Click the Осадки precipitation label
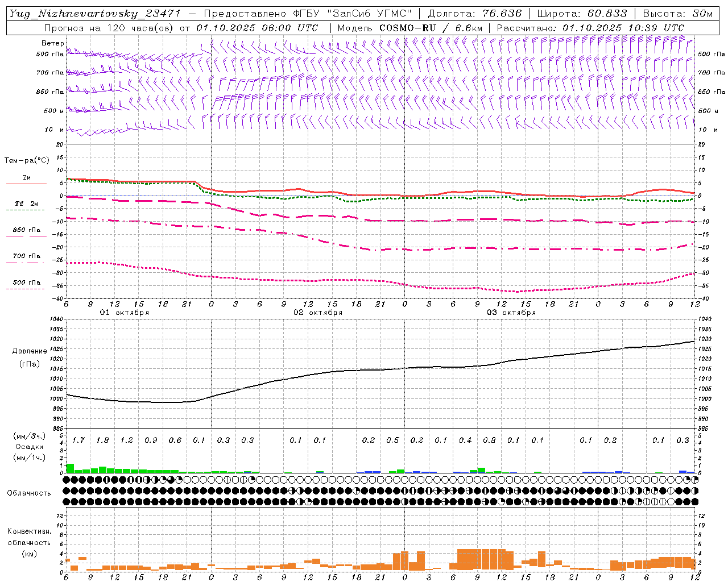Viewport: 728px width, 582px height. point(29,447)
